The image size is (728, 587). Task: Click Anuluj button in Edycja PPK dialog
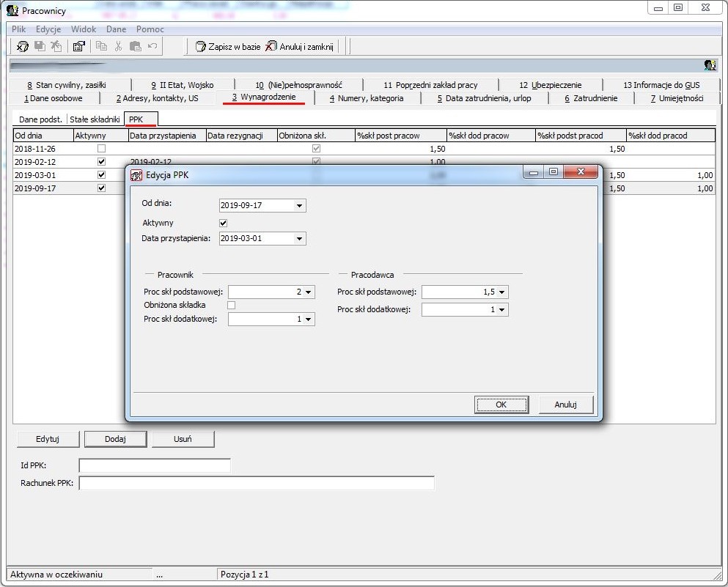[x=565, y=405]
